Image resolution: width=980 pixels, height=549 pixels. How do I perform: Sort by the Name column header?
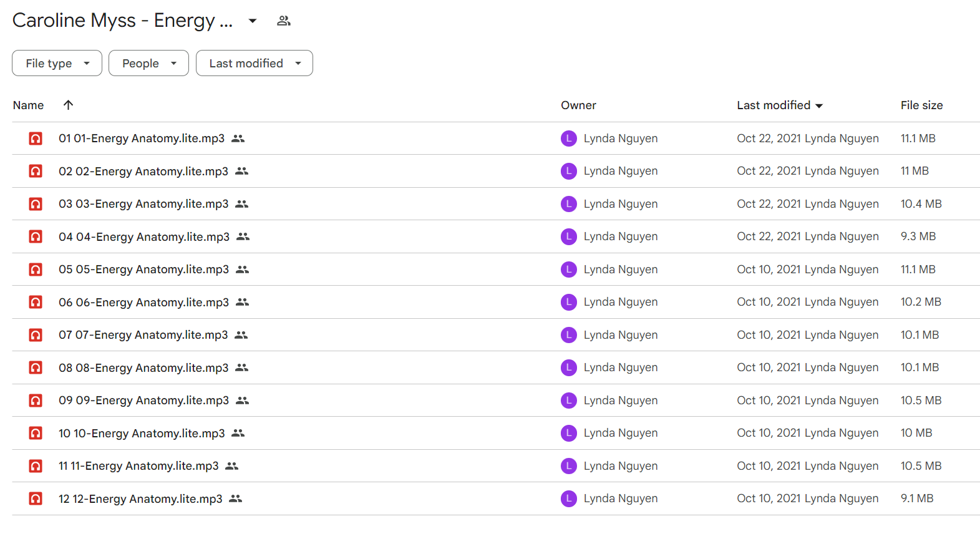pos(28,105)
